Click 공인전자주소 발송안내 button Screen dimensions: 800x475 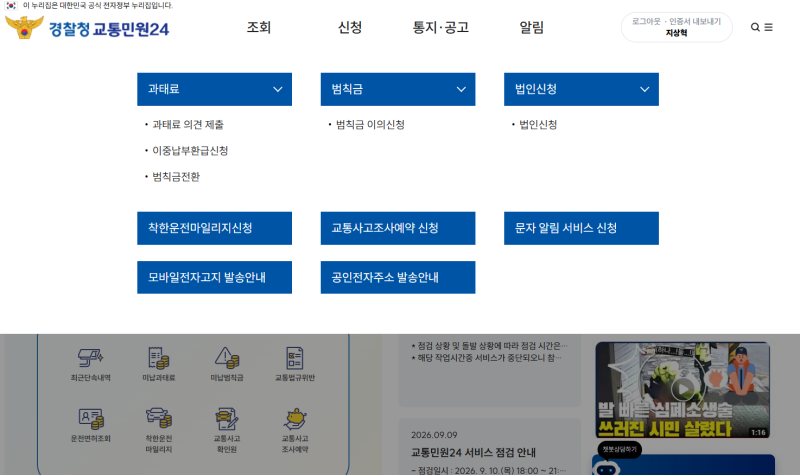click(x=398, y=278)
